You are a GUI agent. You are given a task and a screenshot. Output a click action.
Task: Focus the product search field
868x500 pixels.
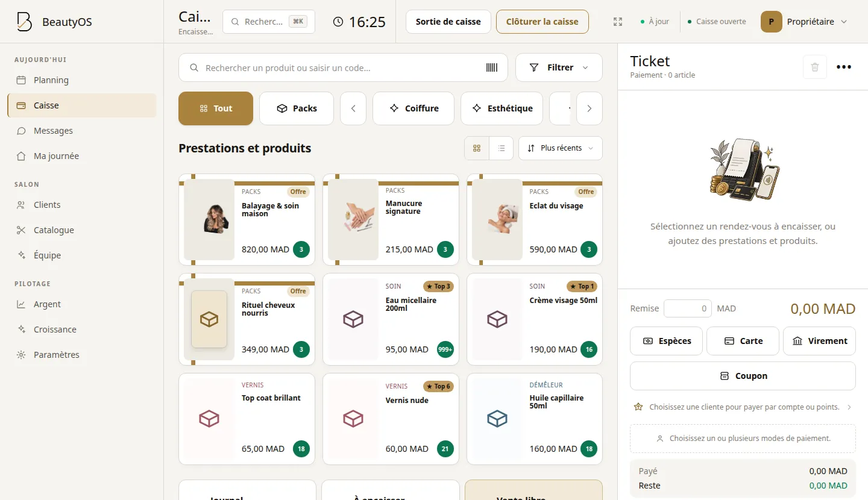pyautogui.click(x=343, y=67)
